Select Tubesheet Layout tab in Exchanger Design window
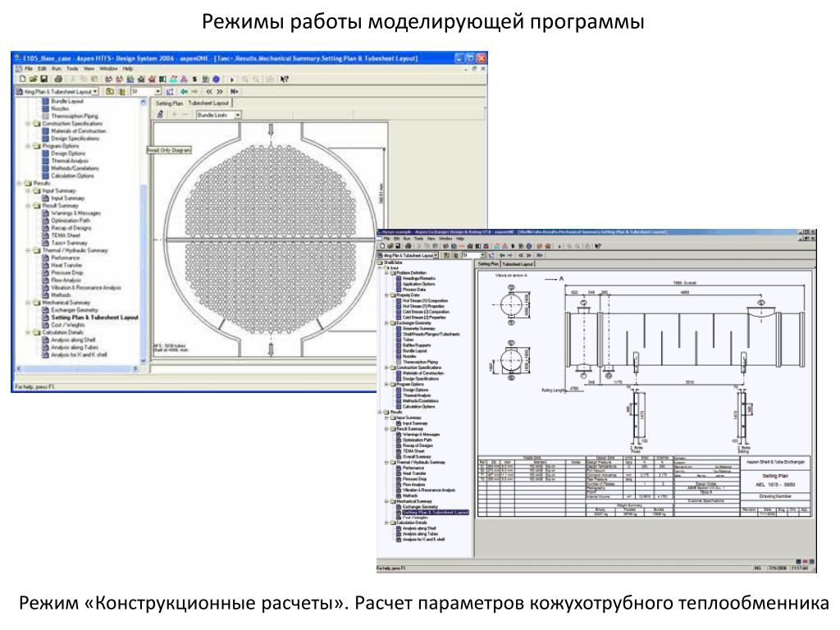Screen dimensions: 840x630 (518, 263)
